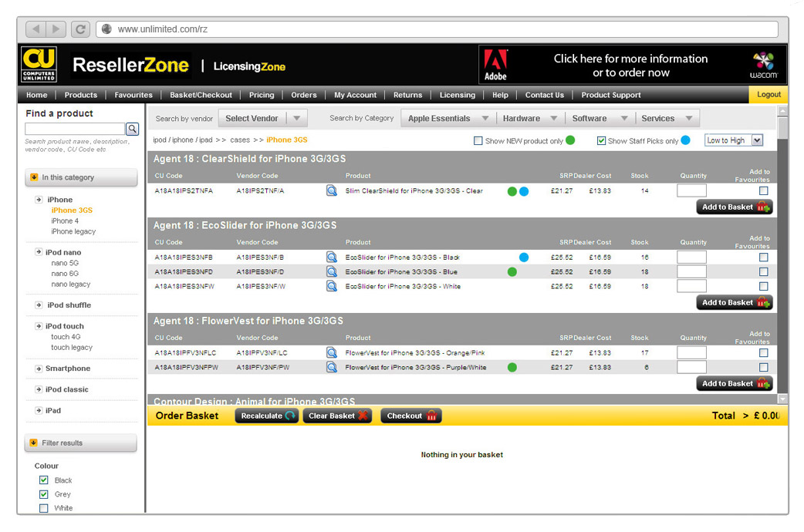
Task: Open the Select Vendor dropdown
Action: coord(263,119)
